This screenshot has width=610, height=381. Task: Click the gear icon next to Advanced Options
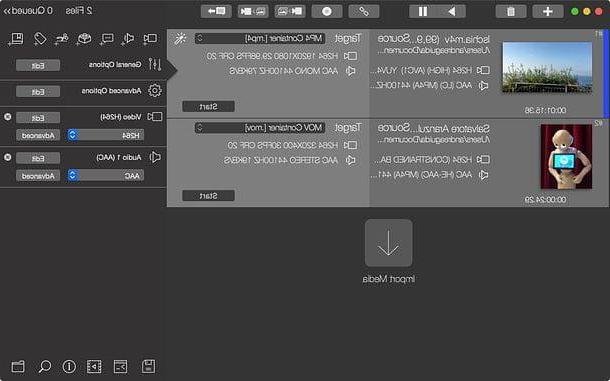pyautogui.click(x=154, y=90)
